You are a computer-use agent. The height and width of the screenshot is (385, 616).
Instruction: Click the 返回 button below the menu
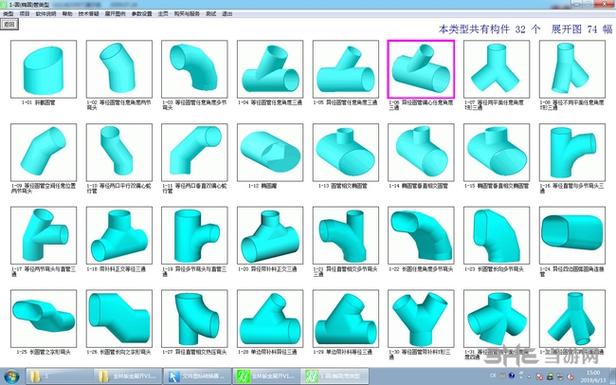9,24
